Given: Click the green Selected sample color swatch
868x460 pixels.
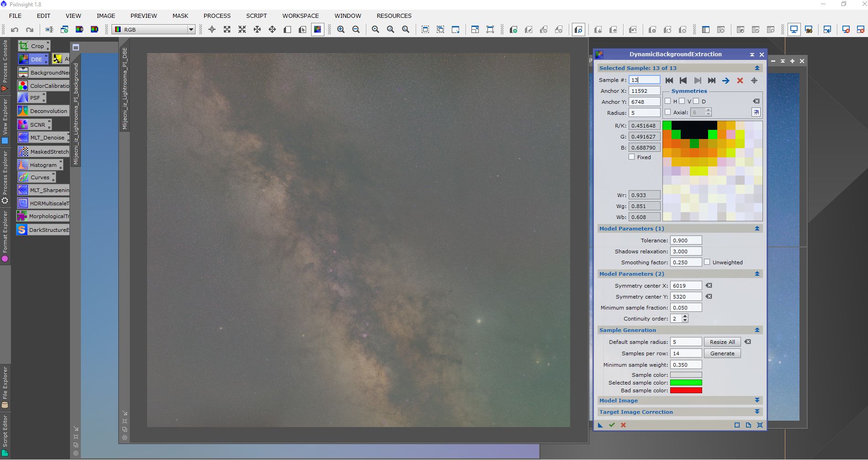Looking at the screenshot, I should 686,383.
